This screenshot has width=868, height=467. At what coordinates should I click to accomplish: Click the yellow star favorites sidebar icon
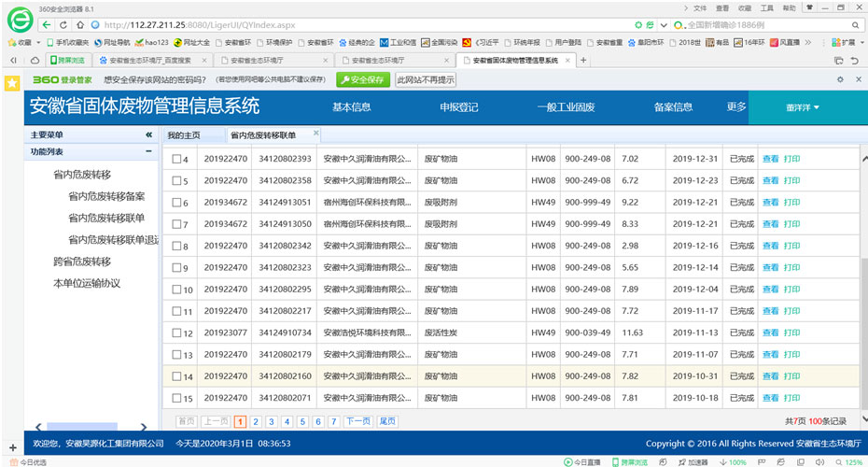(x=11, y=82)
